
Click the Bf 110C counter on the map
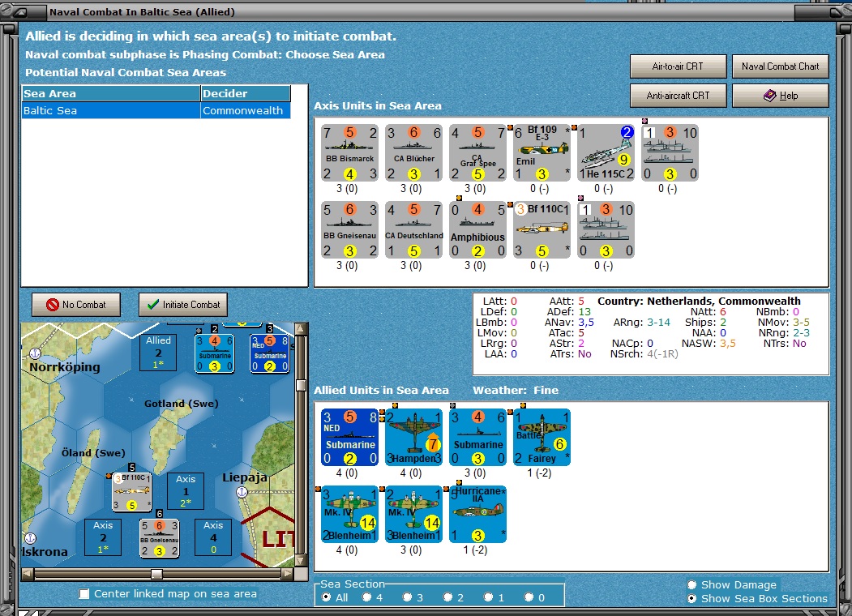pyautogui.click(x=132, y=492)
